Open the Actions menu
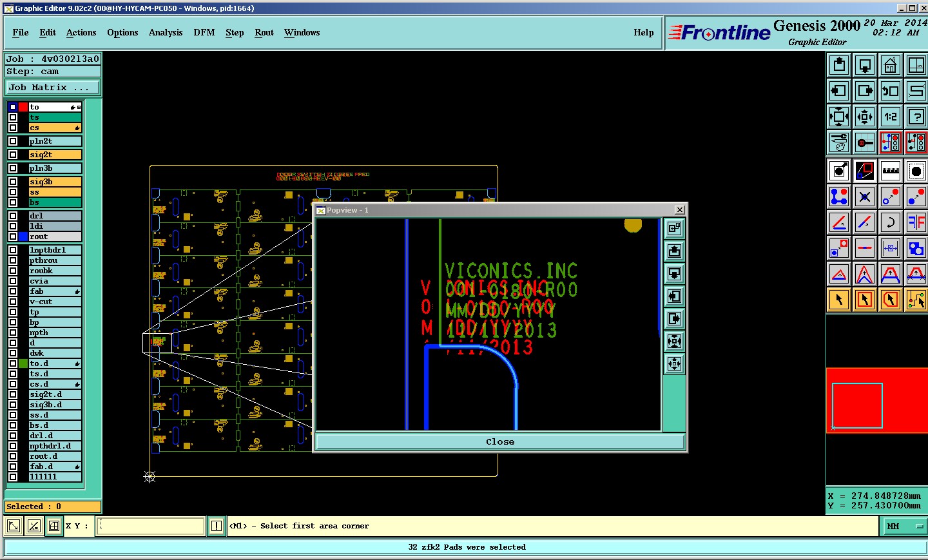This screenshot has width=928, height=560. click(x=81, y=32)
